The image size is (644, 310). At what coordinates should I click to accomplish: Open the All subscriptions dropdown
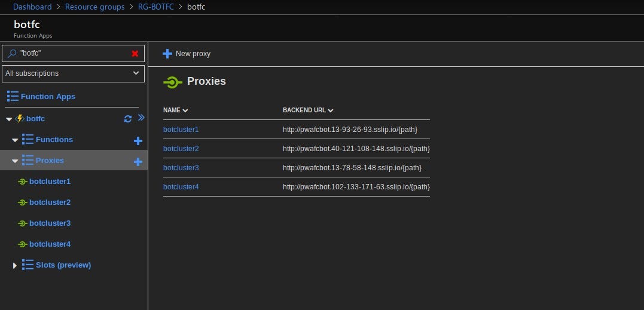[73, 74]
